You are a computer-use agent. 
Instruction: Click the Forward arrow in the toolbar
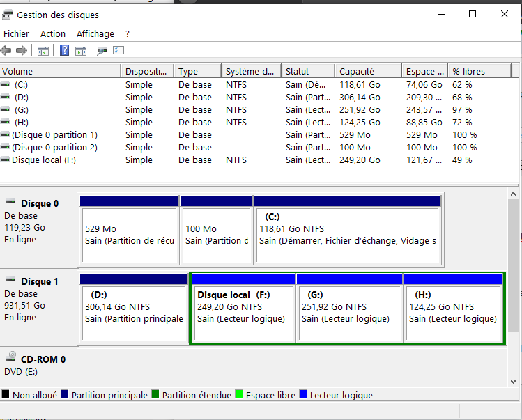coord(22,51)
